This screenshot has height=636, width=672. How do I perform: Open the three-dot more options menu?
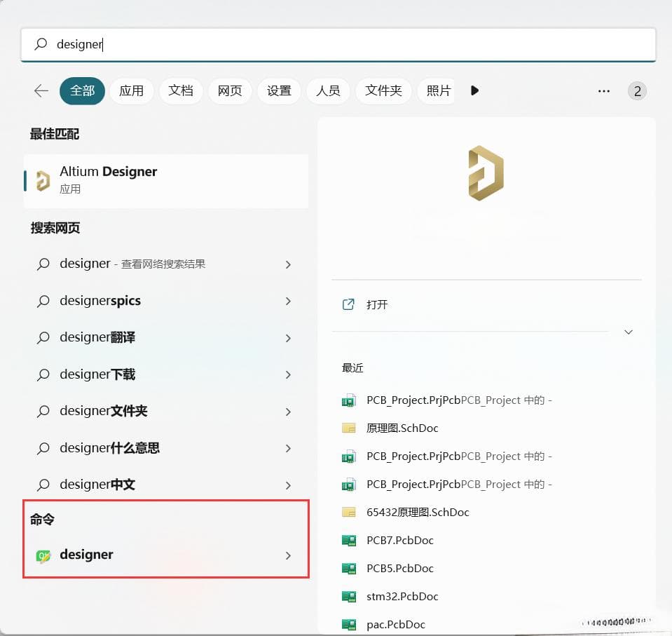604,91
